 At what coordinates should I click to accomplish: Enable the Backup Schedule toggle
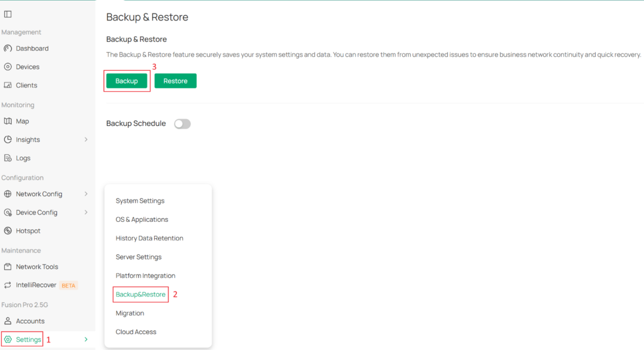pyautogui.click(x=182, y=124)
